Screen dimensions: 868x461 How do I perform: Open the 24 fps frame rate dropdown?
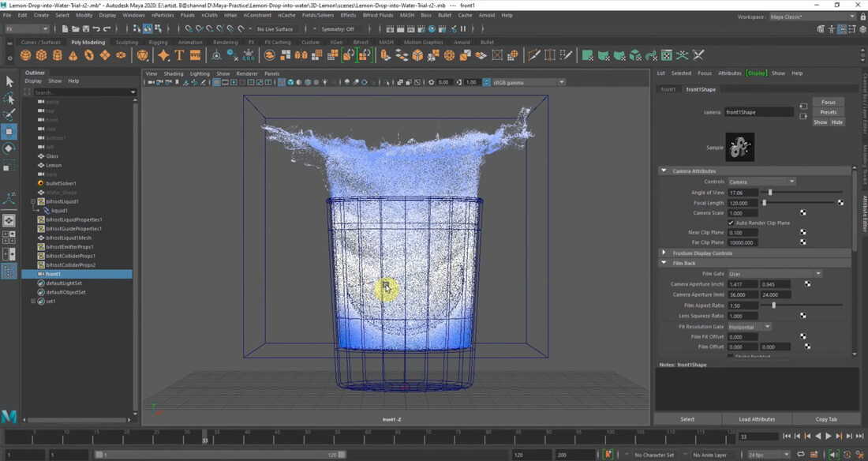click(x=769, y=455)
